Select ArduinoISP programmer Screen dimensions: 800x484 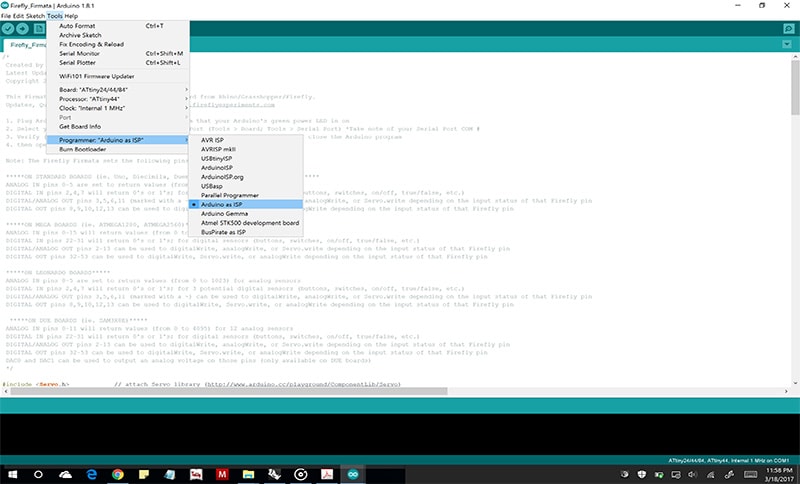click(246, 168)
